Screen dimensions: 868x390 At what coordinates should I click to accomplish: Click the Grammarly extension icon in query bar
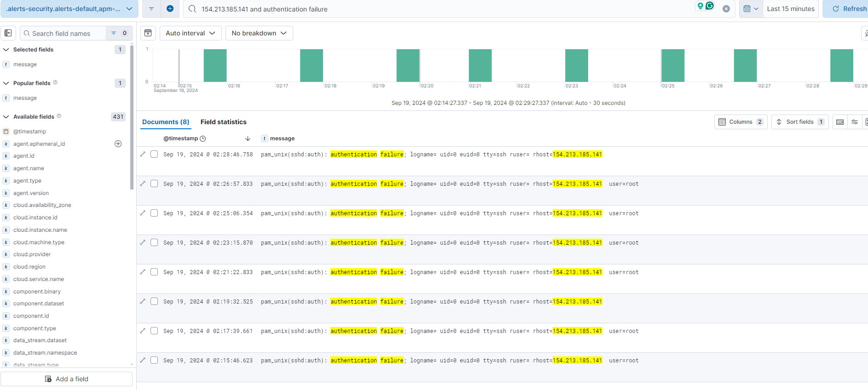tap(710, 6)
